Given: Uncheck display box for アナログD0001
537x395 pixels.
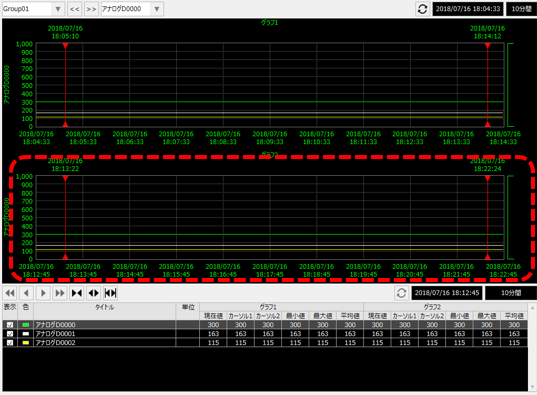Looking at the screenshot, I should point(10,334).
